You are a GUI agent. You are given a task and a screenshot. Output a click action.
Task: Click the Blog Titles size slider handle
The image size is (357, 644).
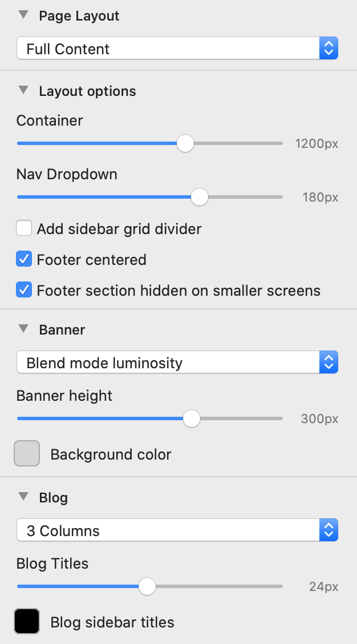point(147,586)
